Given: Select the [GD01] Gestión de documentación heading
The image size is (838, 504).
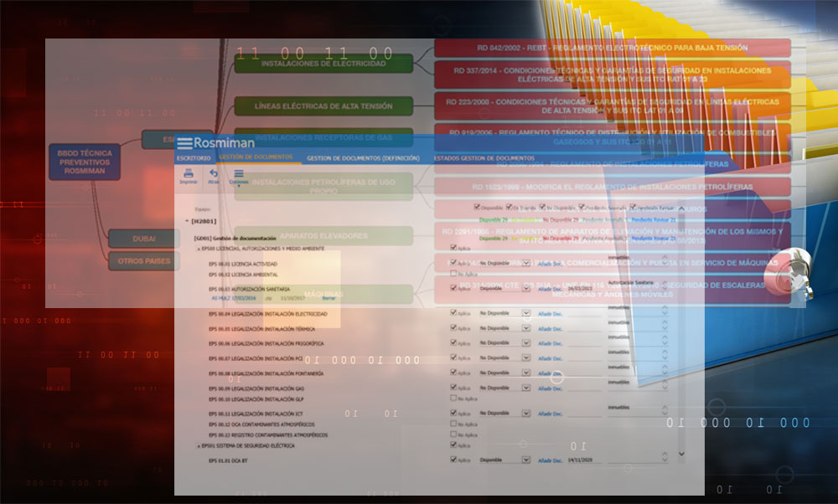Looking at the screenshot, I should tap(235, 238).
